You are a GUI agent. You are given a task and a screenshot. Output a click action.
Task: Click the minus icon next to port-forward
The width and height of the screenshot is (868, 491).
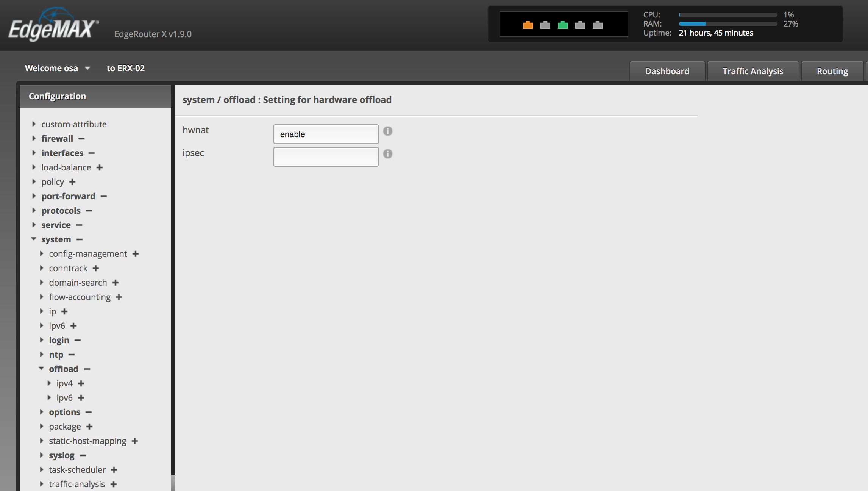(104, 196)
